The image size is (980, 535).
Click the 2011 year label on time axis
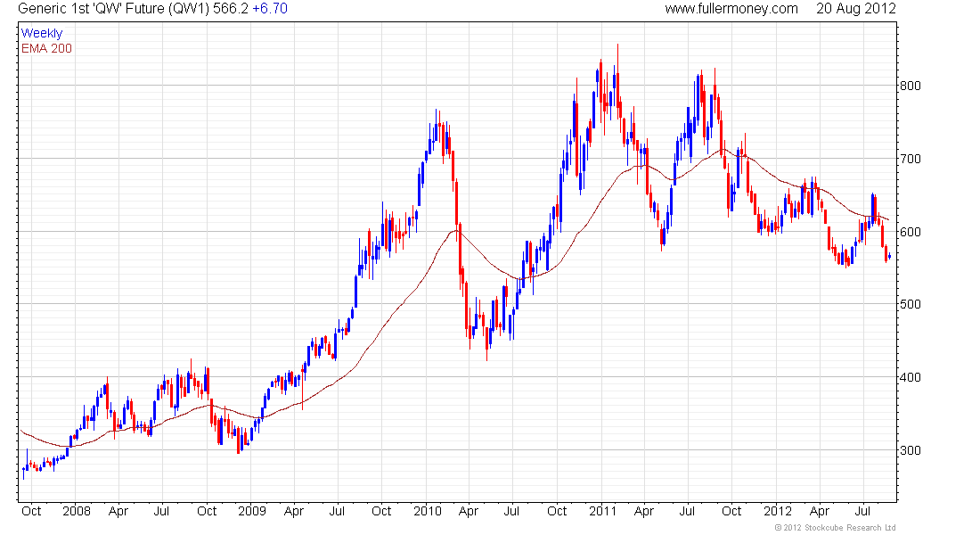(x=603, y=511)
